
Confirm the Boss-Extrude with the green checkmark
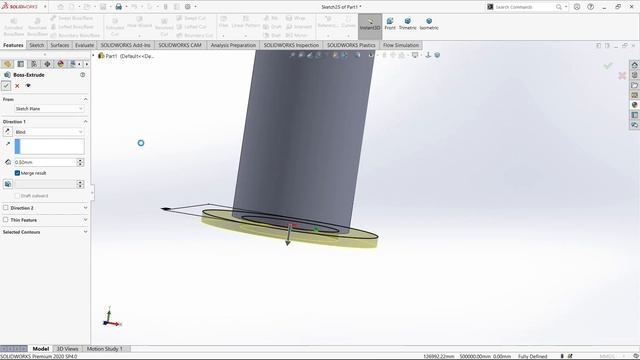coord(6,86)
